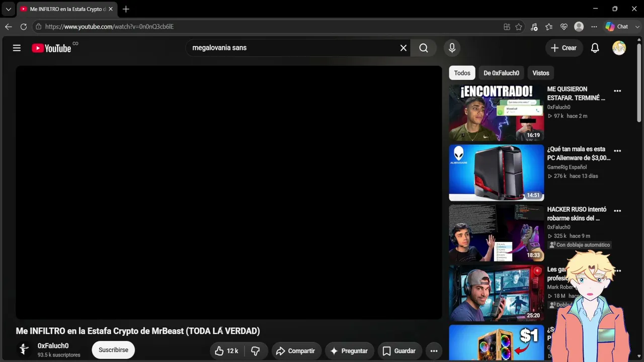Open the 0xFaluch0 channel name link

click(53, 346)
